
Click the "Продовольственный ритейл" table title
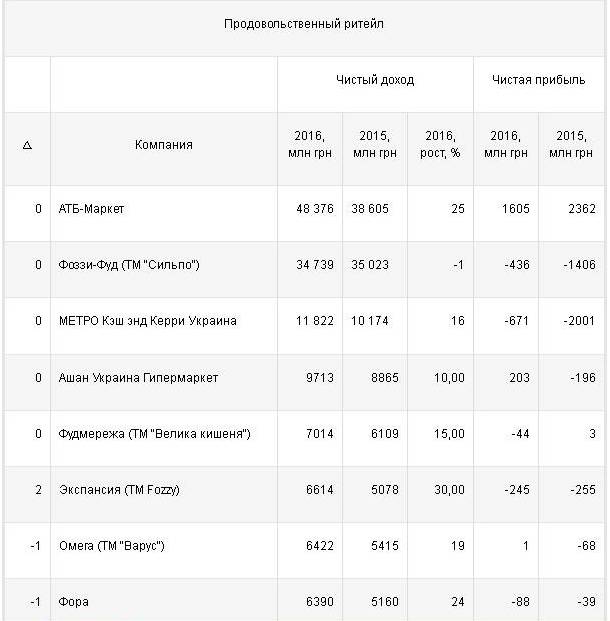tap(304, 24)
